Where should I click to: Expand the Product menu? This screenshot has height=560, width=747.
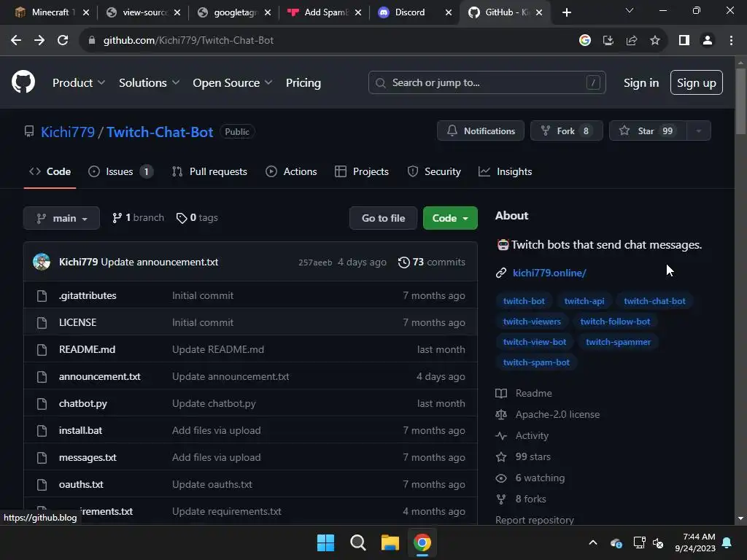[x=79, y=83]
